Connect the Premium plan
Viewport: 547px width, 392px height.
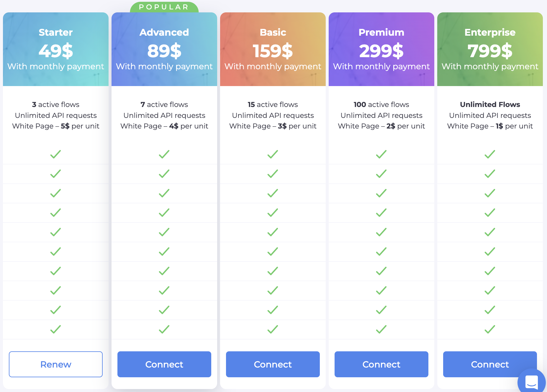381,364
